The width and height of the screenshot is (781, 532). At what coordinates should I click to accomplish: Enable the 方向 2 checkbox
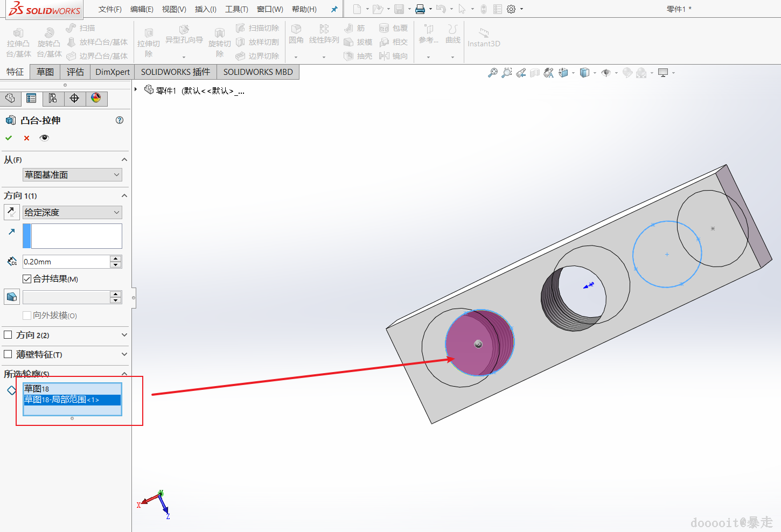8,335
